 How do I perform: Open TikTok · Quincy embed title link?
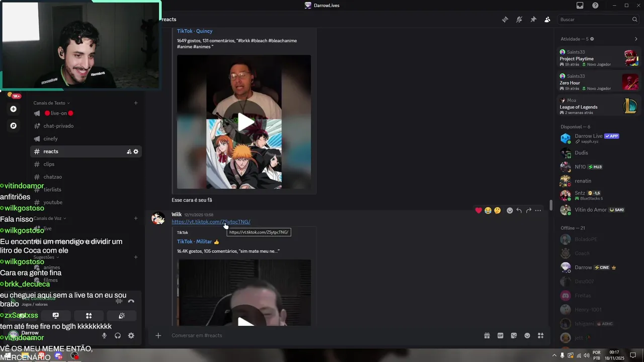click(195, 31)
